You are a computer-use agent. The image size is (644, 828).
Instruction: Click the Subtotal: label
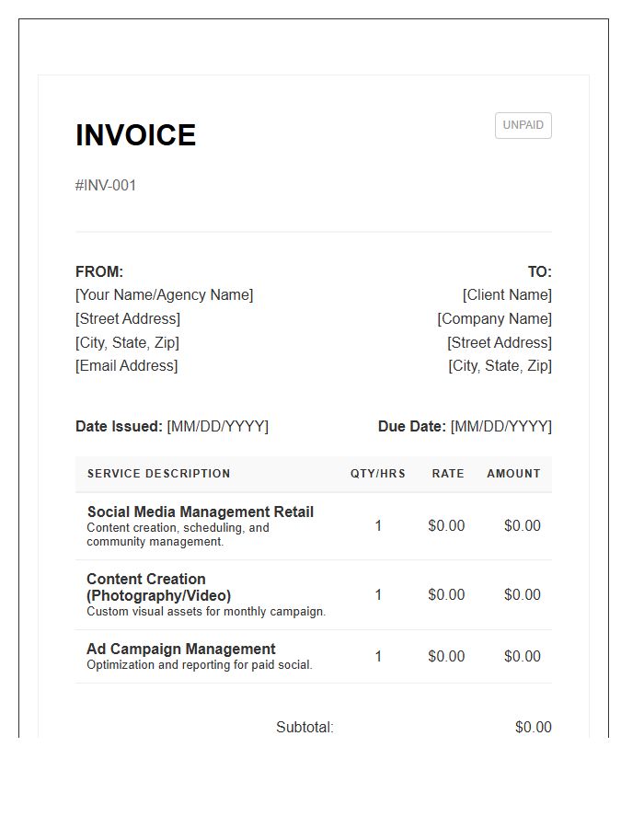[x=305, y=727]
